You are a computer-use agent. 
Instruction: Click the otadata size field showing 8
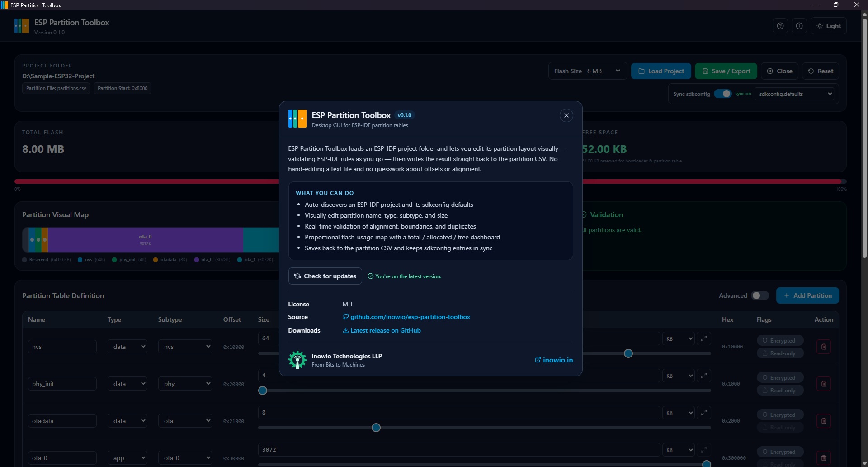tap(459, 413)
